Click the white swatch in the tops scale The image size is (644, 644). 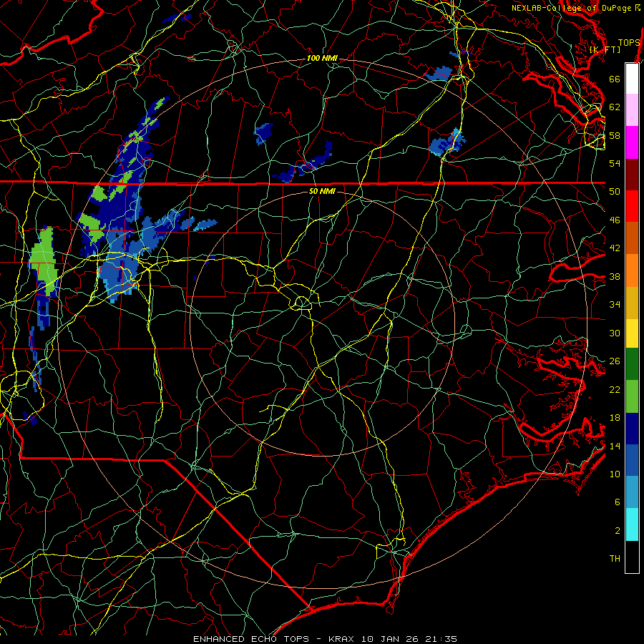(x=632, y=79)
